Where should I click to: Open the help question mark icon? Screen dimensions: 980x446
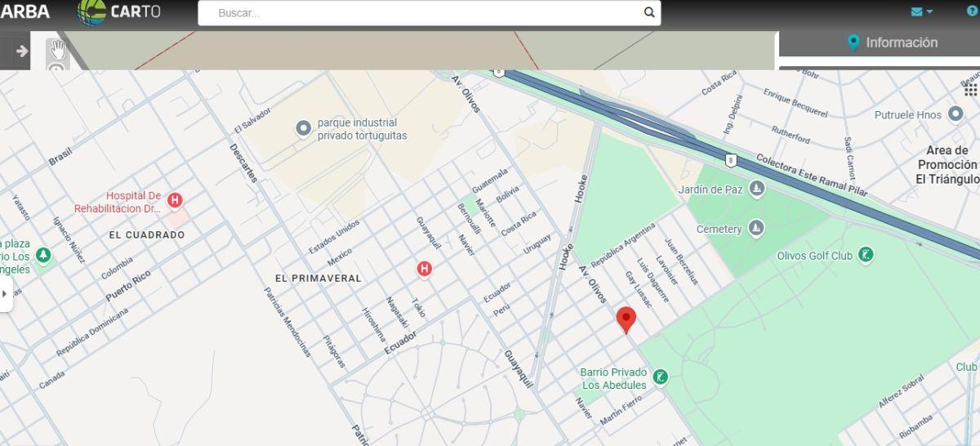972,11
